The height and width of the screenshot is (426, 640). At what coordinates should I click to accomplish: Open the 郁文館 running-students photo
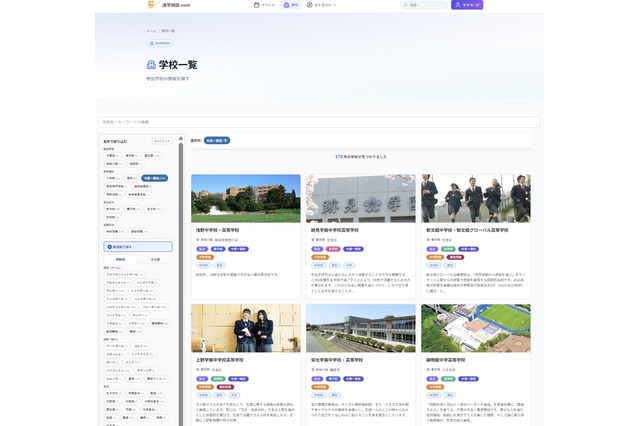click(x=476, y=198)
